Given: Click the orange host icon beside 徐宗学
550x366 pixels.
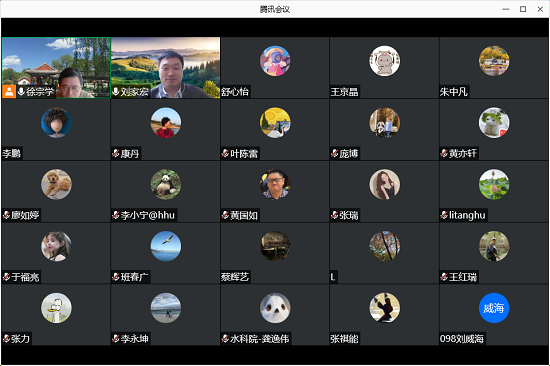Looking at the screenshot, I should click(x=9, y=92).
